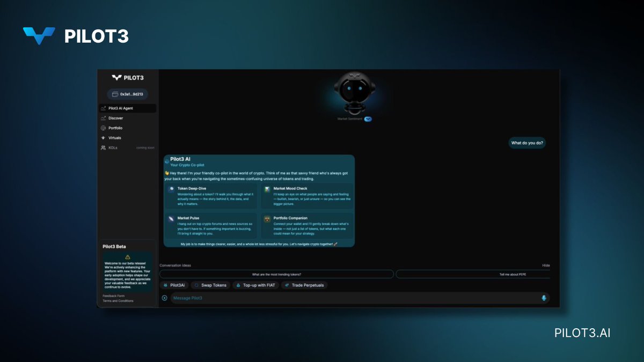Open the Pilot3 AI Agent sidebar item
Screen dimensions: 644x362
point(128,108)
